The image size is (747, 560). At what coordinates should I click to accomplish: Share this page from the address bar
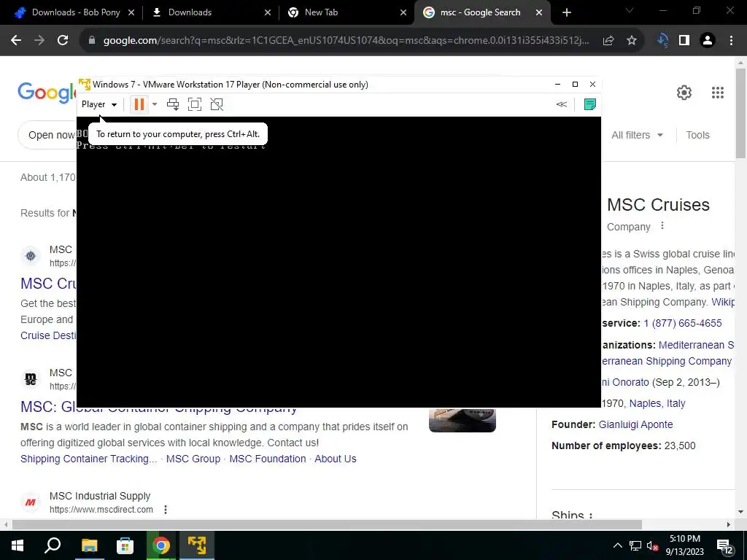point(608,41)
